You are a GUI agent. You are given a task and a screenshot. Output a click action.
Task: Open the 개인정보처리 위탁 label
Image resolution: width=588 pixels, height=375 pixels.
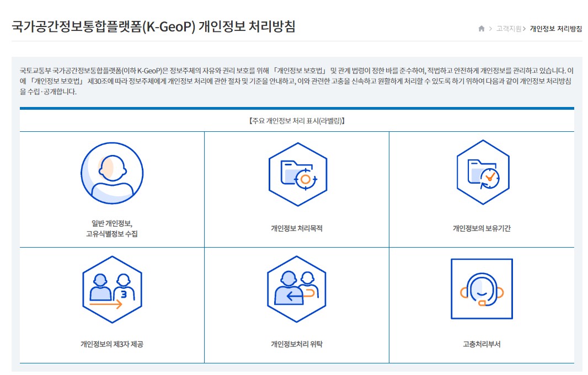click(x=297, y=344)
